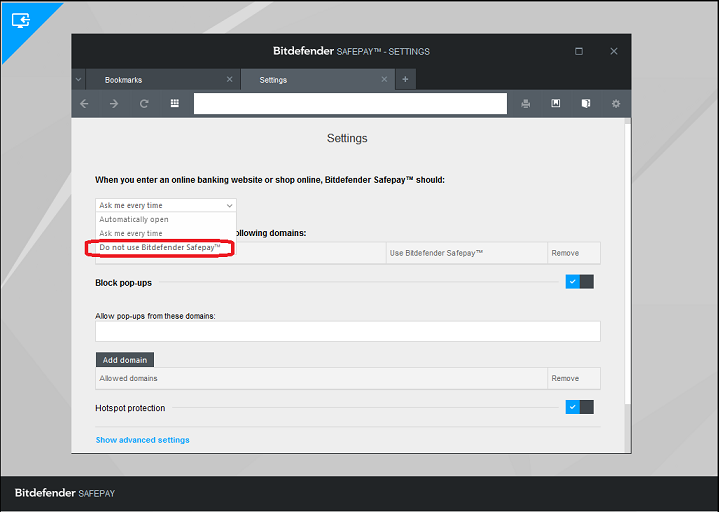Close the Safepay settings window
The image size is (719, 512).
click(x=614, y=51)
